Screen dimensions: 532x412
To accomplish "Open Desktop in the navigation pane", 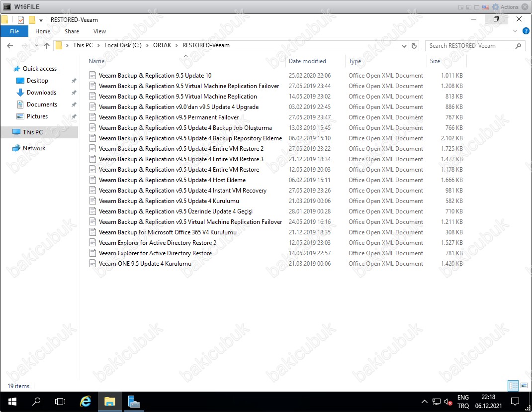I will [37, 81].
